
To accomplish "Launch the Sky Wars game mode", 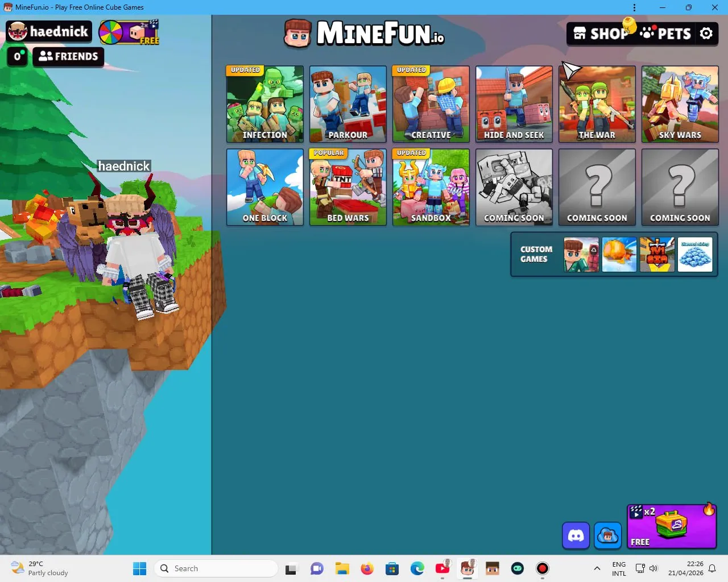I will [x=680, y=104].
